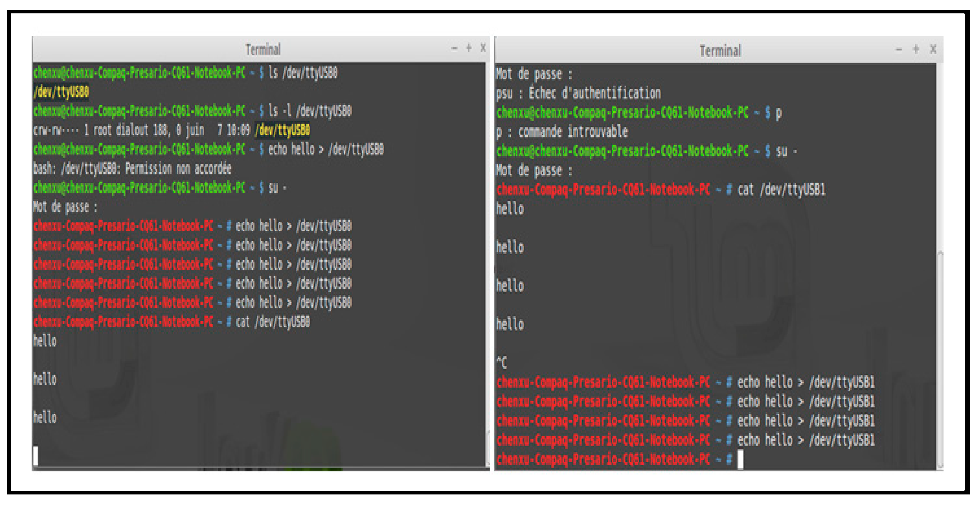
Task: Click the 'p : commande introuvable' line
Action: coord(561,132)
